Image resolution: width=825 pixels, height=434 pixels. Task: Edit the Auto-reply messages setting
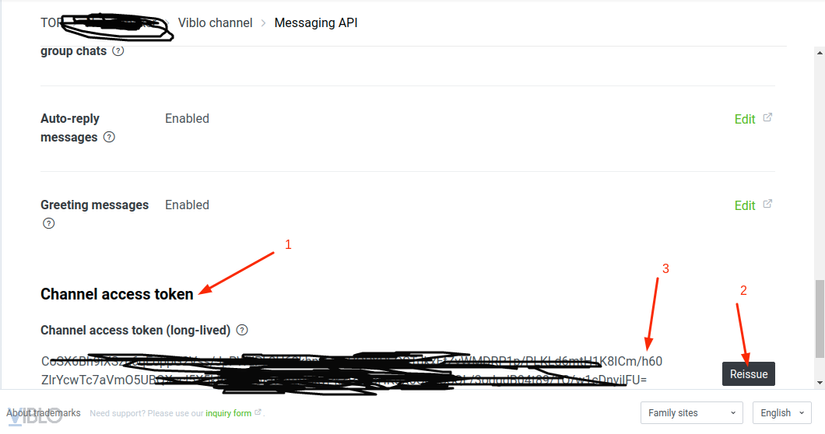(x=744, y=119)
